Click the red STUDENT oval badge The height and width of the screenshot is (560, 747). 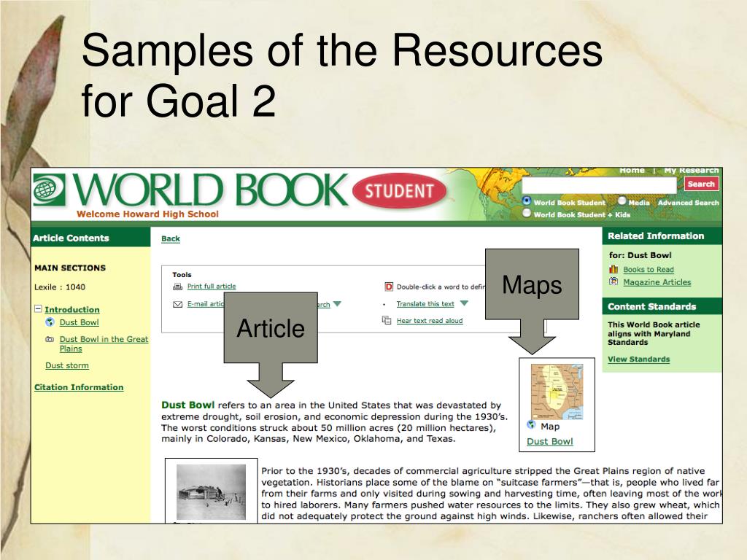[399, 190]
